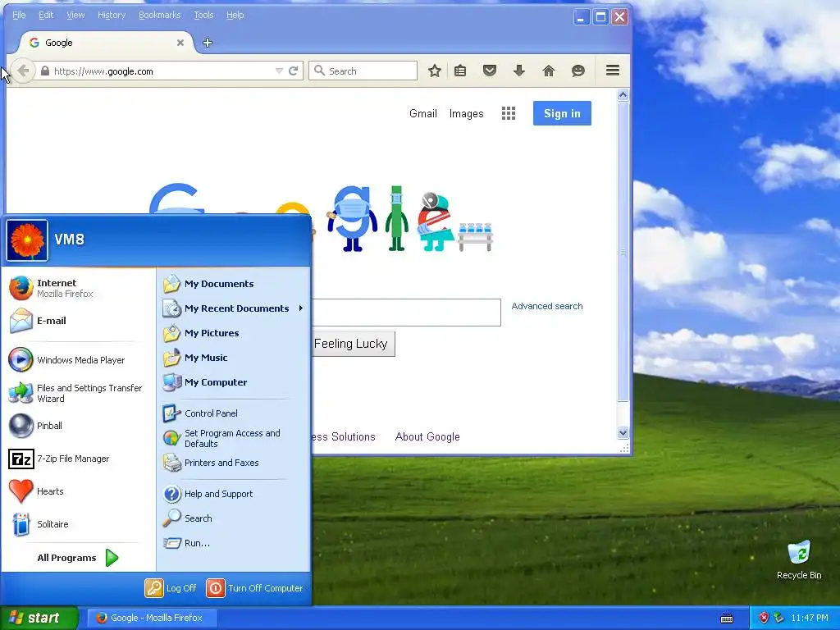Save page to Pocket icon

tap(490, 71)
